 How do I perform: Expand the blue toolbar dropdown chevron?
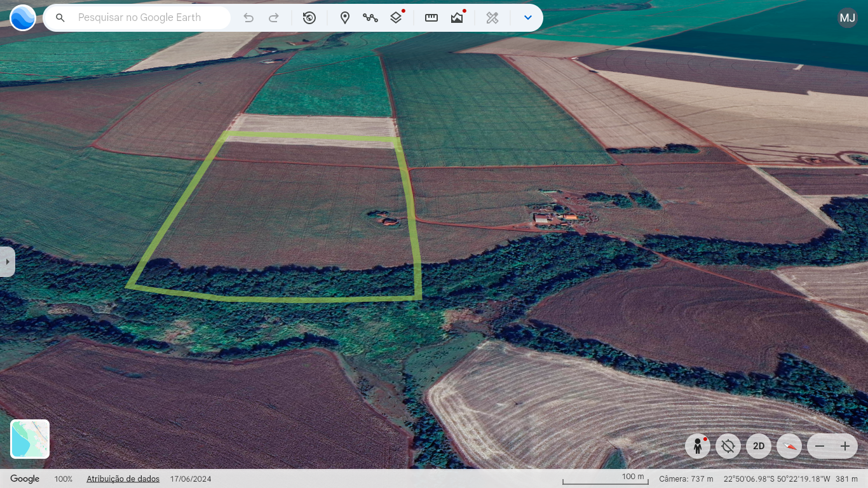528,18
